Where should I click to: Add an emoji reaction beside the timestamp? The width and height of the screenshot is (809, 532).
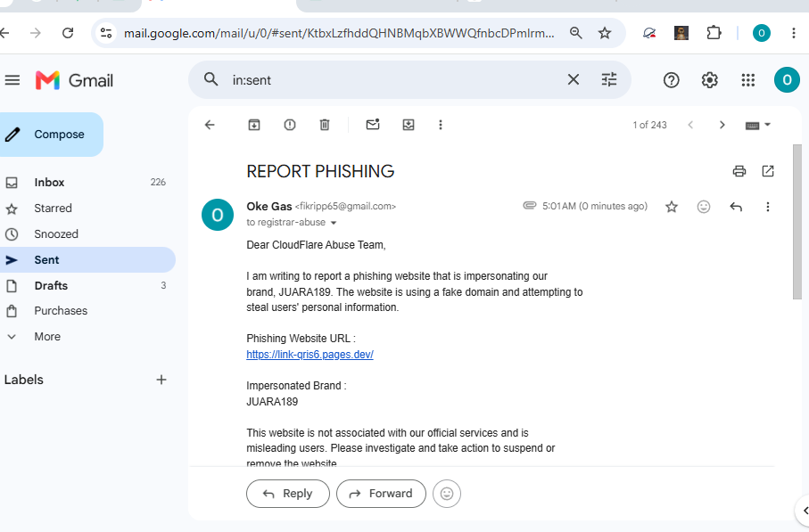(704, 207)
